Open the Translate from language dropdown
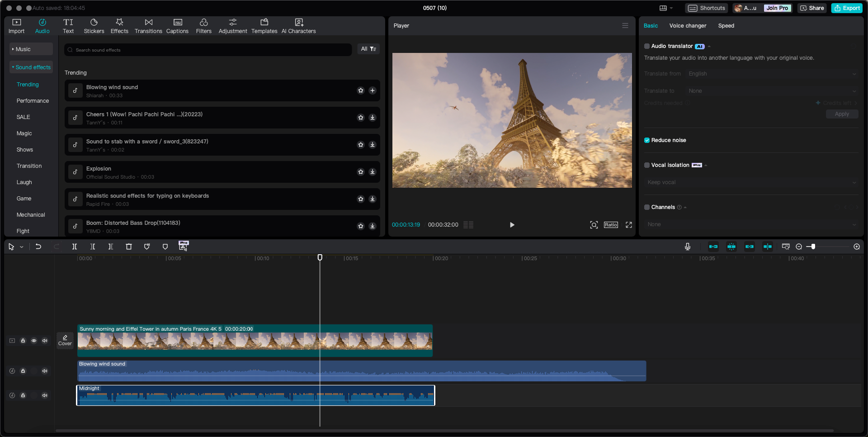Image resolution: width=868 pixels, height=437 pixels. click(771, 73)
